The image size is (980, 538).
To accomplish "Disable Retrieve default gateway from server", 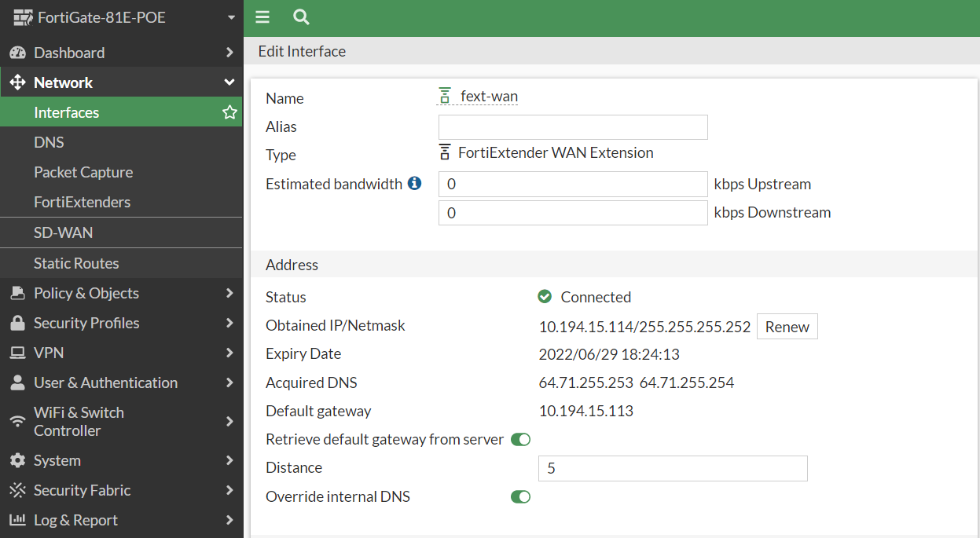I will pos(520,440).
